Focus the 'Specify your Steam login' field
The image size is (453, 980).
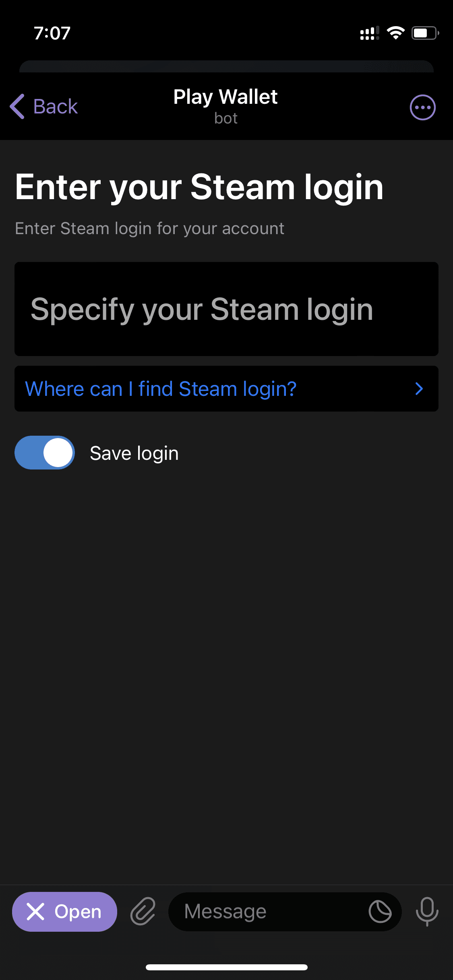click(226, 309)
